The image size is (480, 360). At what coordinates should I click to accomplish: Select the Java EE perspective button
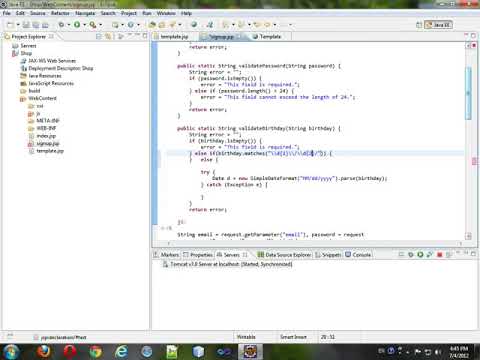[438, 25]
